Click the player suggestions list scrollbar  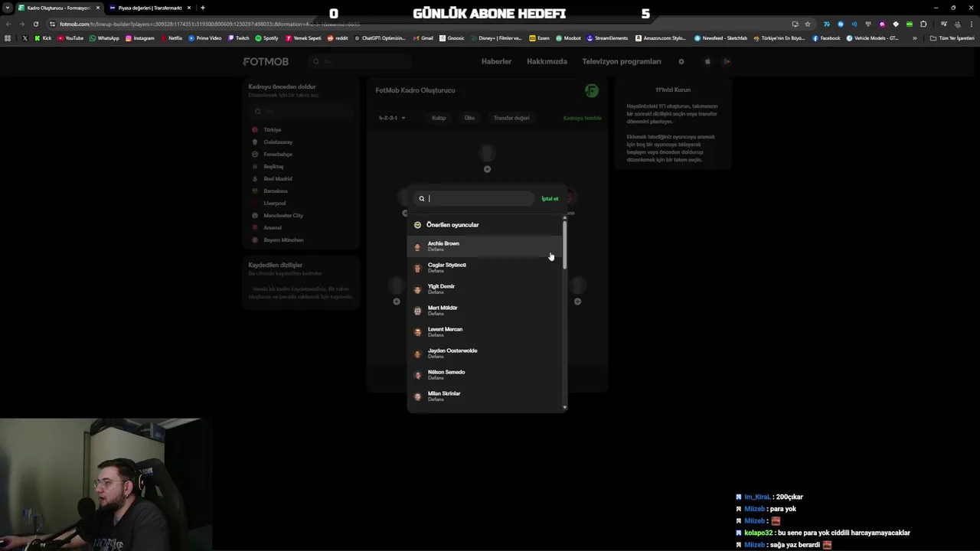pos(565,245)
